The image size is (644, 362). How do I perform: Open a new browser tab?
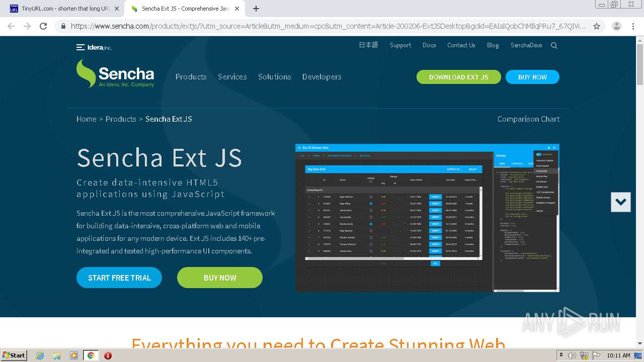[256, 9]
